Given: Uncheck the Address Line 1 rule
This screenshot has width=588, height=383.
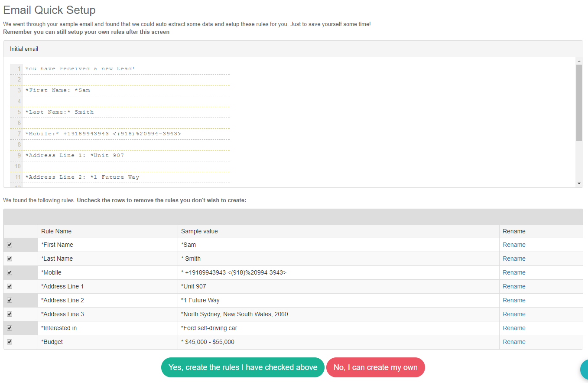Looking at the screenshot, I should pos(10,286).
